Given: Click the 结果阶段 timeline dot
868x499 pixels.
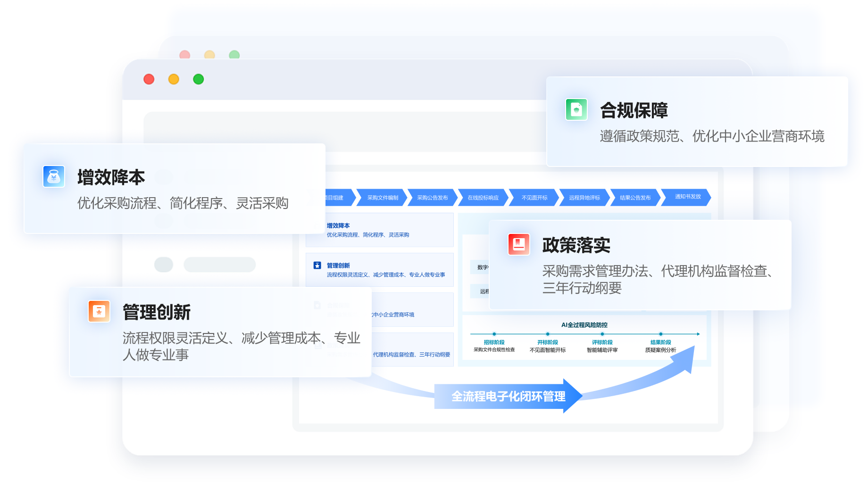Looking at the screenshot, I should click(x=660, y=334).
